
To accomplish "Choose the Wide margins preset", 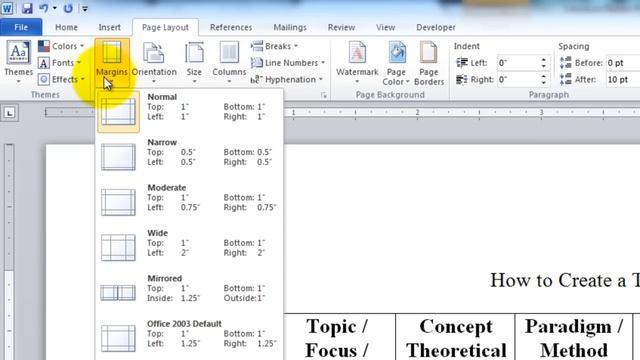I will [x=189, y=247].
